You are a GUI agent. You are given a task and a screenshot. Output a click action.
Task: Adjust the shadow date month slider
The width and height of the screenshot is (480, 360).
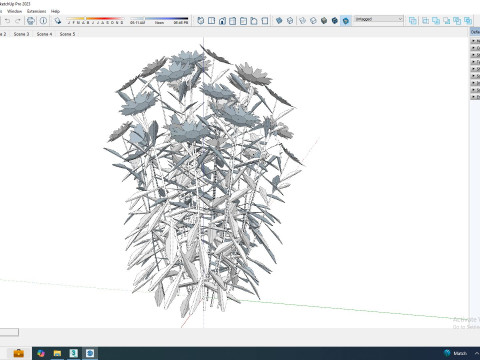coord(95,19)
